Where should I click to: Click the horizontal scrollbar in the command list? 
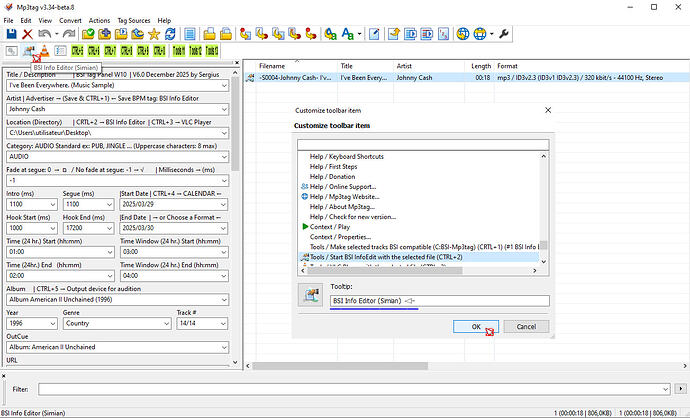[385, 271]
